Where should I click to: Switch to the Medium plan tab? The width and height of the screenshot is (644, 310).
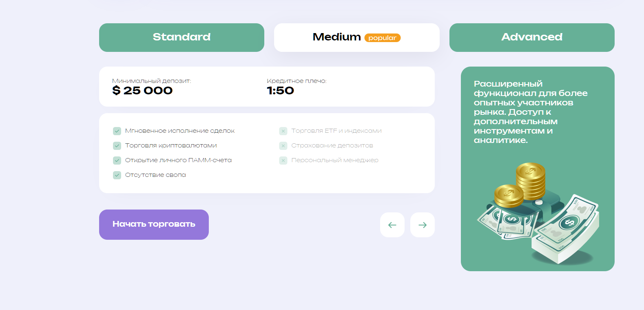pos(357,38)
